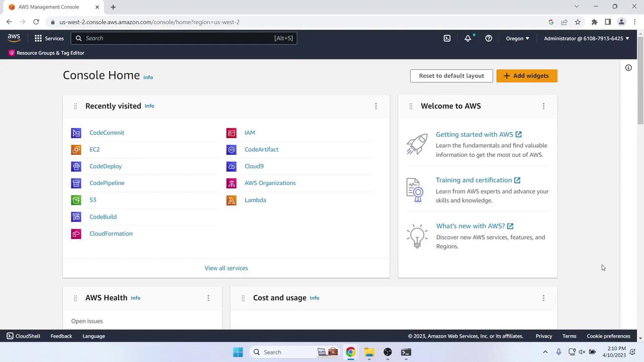Click the S3 bucket service icon
The height and width of the screenshot is (362, 644).
pyautogui.click(x=76, y=200)
